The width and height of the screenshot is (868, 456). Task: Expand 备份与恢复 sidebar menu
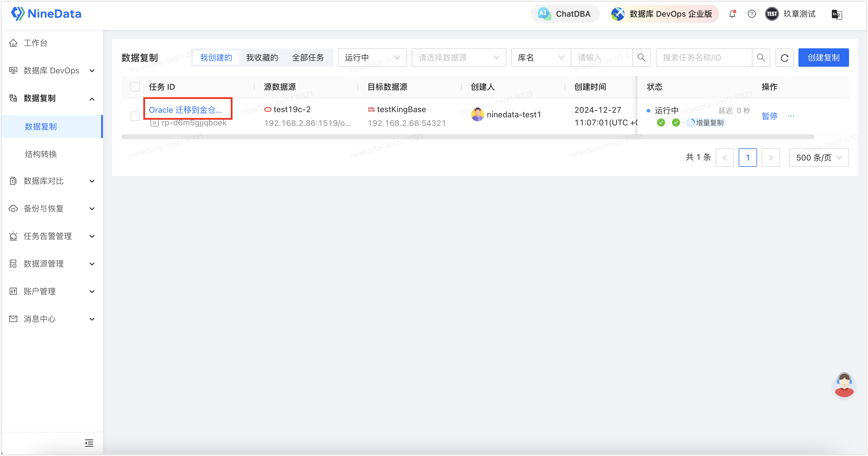tap(52, 209)
